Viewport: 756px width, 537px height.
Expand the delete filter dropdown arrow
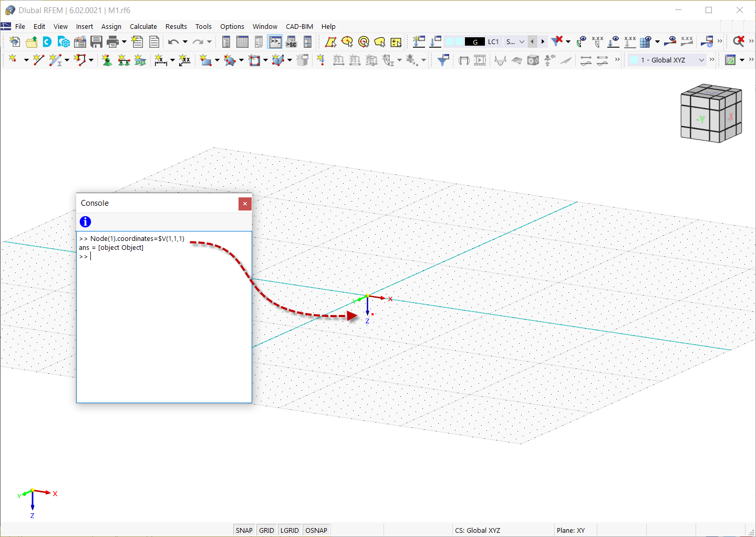(x=568, y=41)
